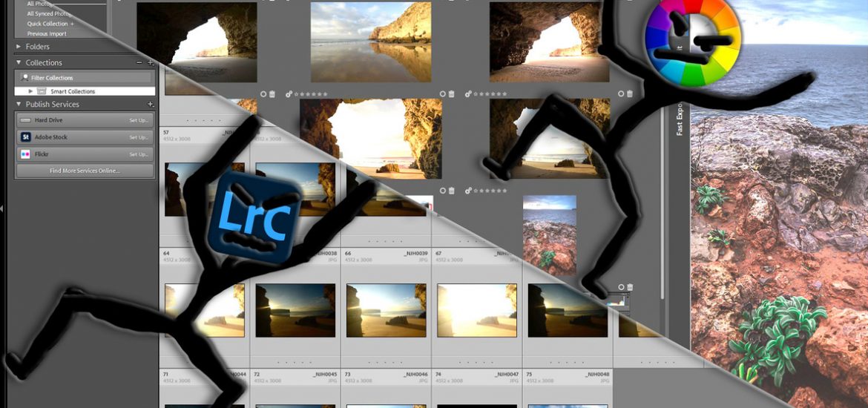
Task: Select the beach reflection thumbnail
Action: click(x=371, y=42)
